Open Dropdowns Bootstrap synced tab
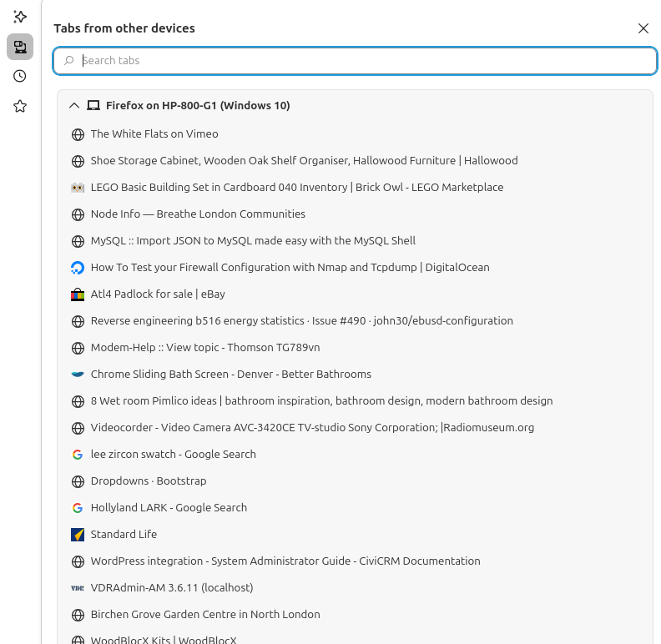661x644 pixels. [x=149, y=481]
